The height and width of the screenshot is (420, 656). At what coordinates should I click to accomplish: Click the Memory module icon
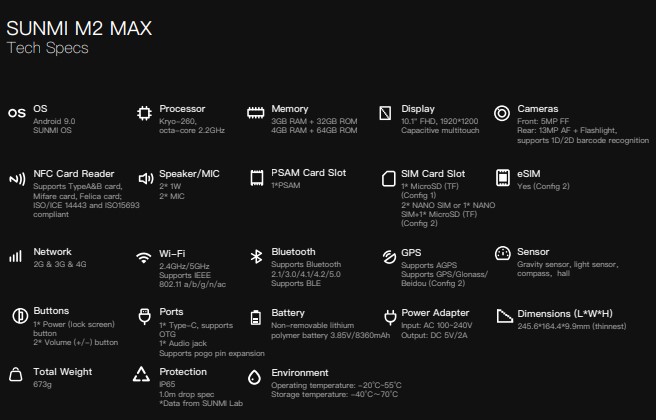pos(256,113)
